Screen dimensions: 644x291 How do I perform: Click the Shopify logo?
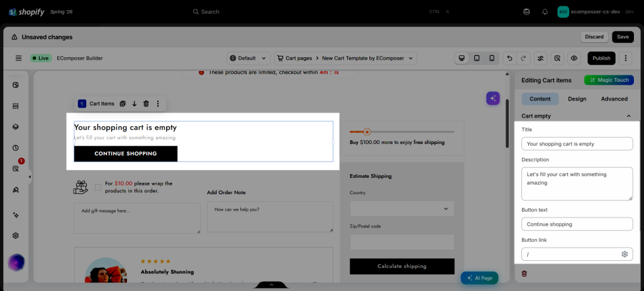tap(26, 12)
